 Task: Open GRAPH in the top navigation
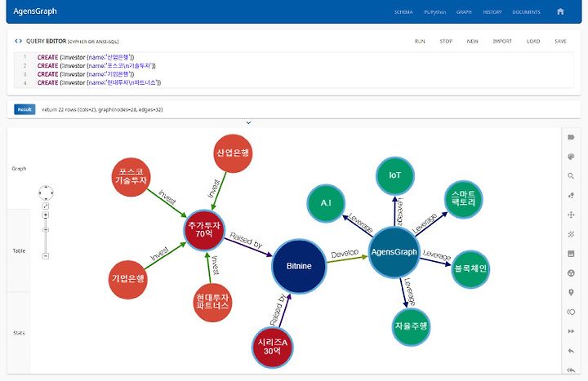(464, 12)
